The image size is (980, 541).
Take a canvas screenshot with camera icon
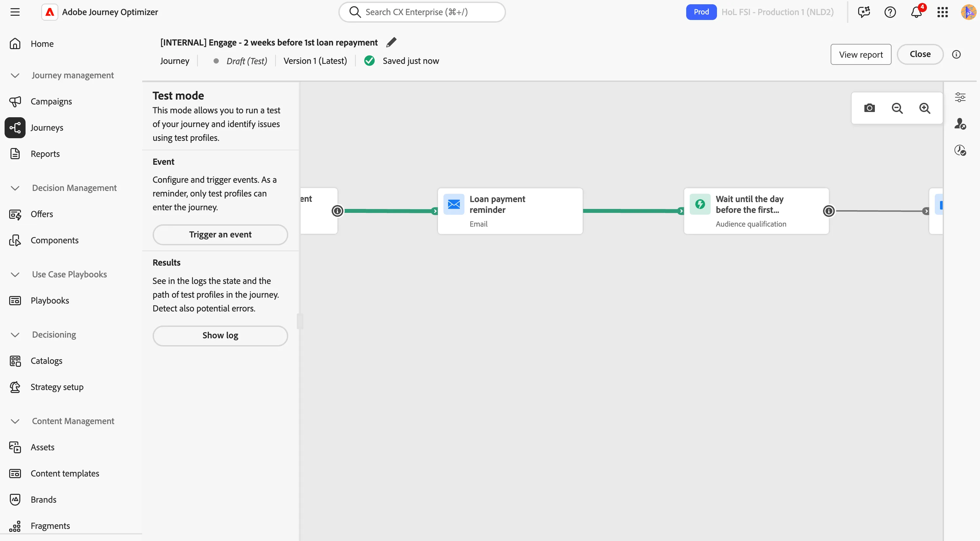pos(869,108)
